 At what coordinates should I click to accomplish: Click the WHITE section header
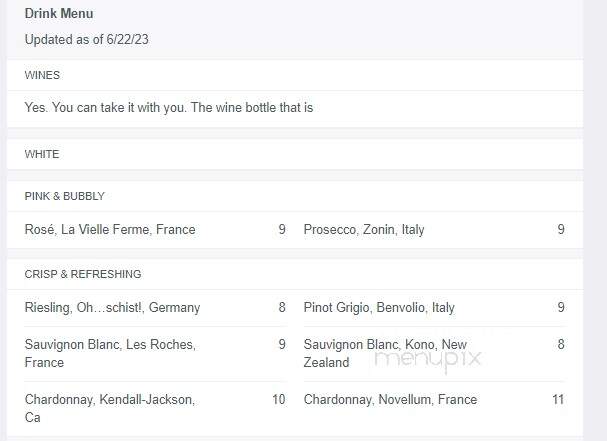(42, 154)
